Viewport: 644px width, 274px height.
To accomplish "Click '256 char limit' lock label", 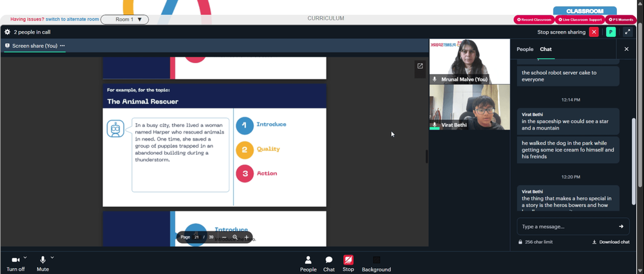I will (x=536, y=242).
